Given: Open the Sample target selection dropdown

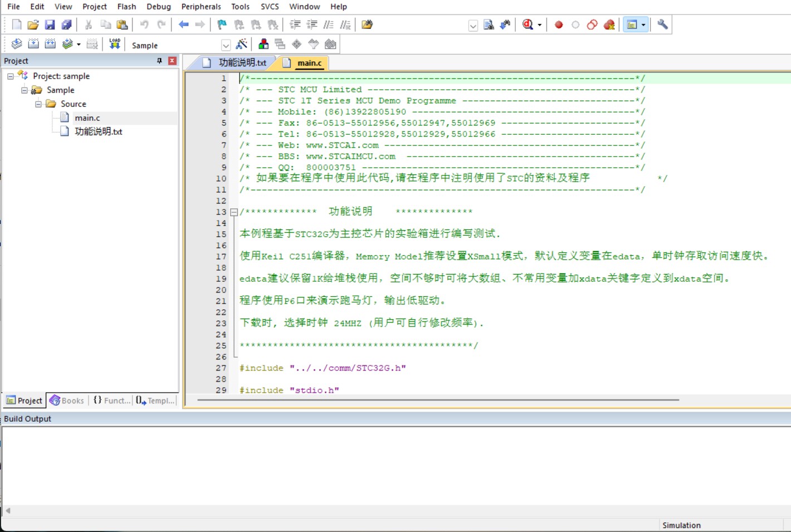Looking at the screenshot, I should pos(226,45).
